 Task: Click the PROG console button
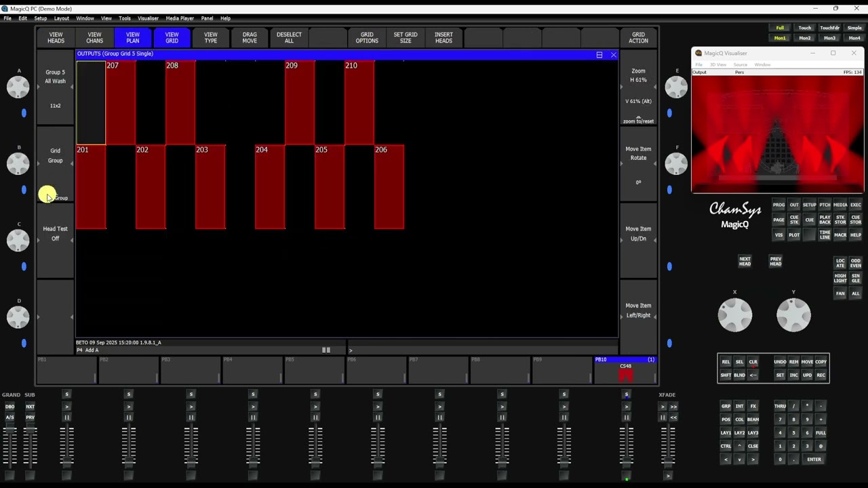778,205
